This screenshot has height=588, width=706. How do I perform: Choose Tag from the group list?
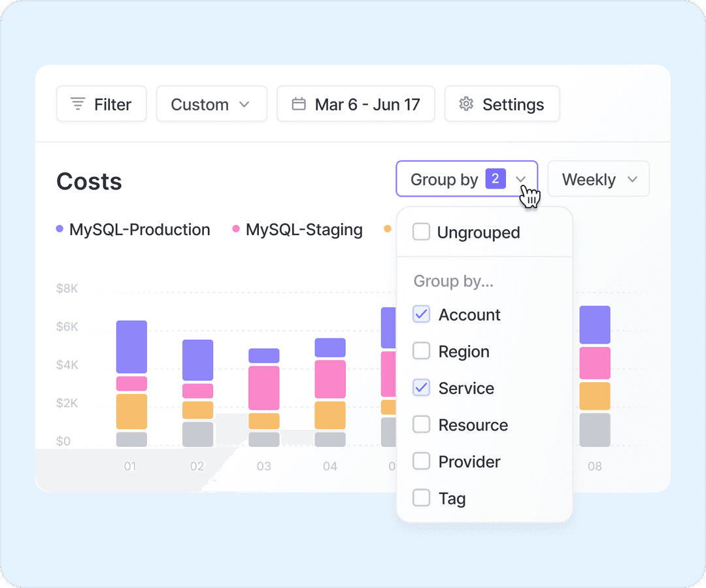tap(452, 498)
